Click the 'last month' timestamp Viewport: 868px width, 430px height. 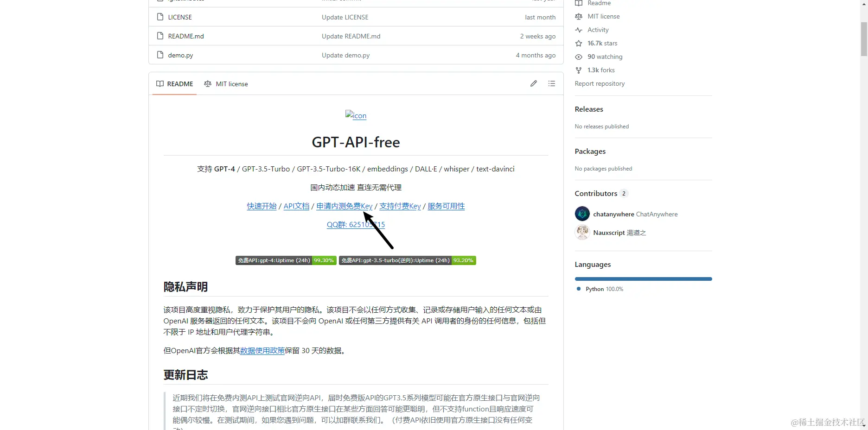coord(540,17)
